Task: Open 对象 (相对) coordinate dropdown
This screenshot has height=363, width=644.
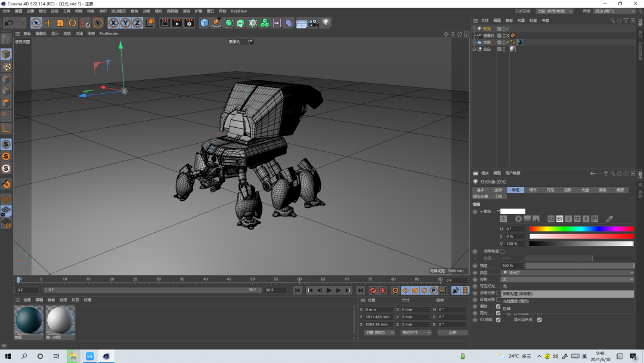Action: 379,333
